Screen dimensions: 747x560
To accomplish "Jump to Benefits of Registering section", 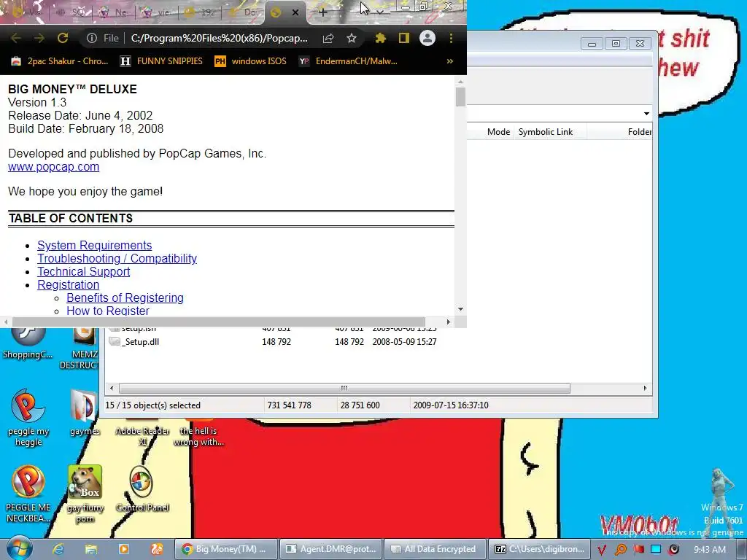I will 125,297.
